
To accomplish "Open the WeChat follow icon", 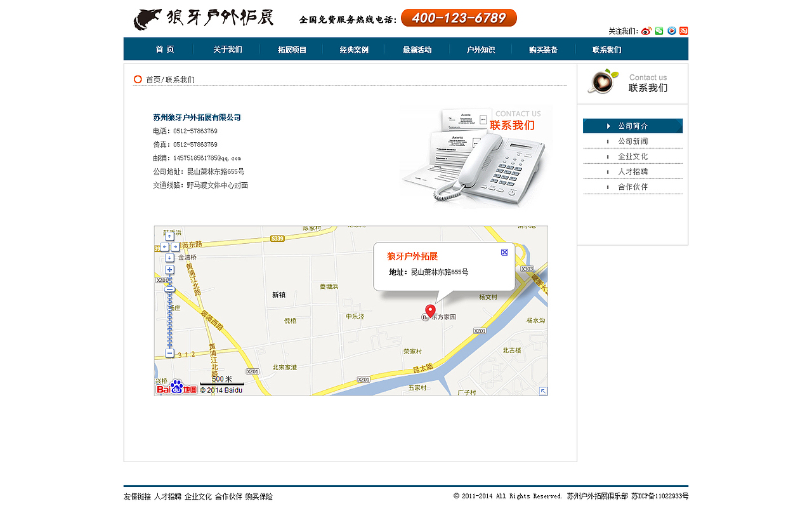I will [660, 31].
